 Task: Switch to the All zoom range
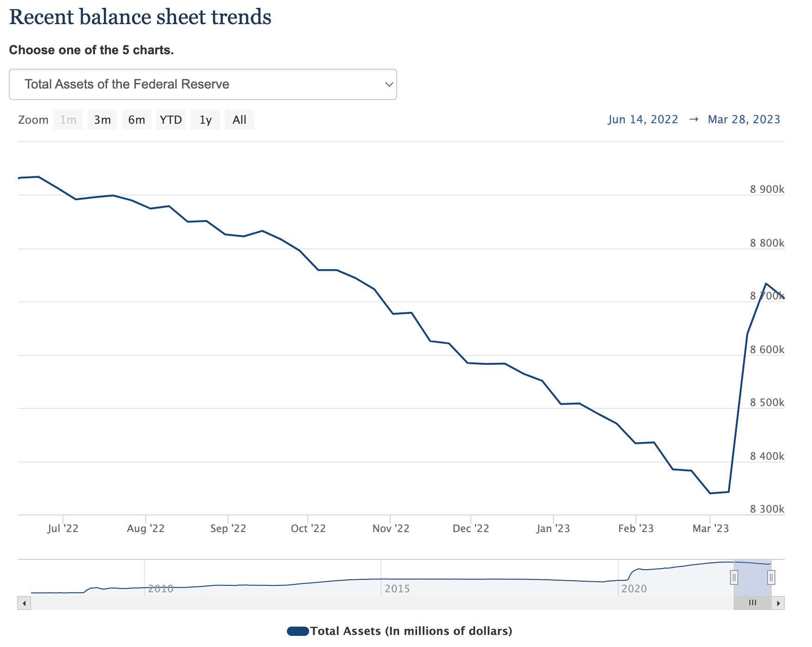click(x=239, y=119)
